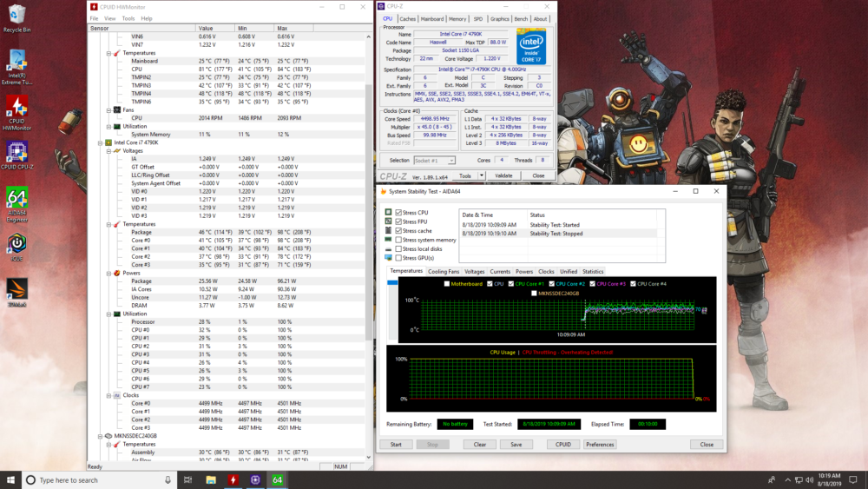Screen dimensions: 868x489
Task: Click Stress GPU(s) icon
Action: pos(388,257)
